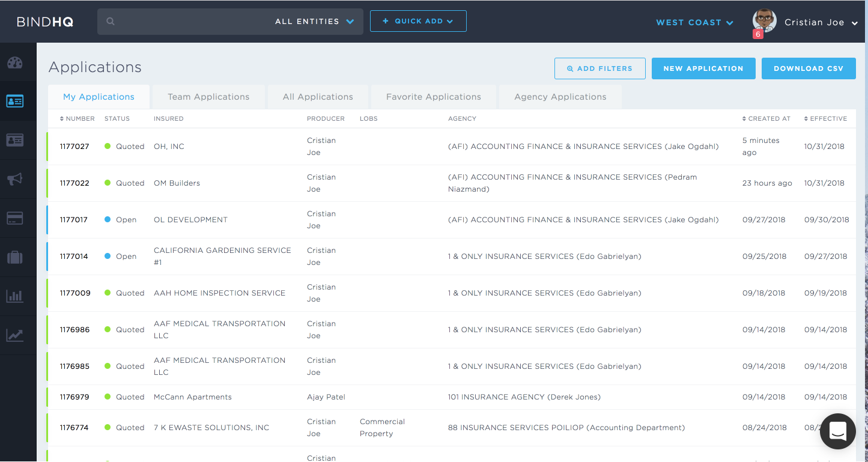The height and width of the screenshot is (462, 868).
Task: Sort by the EFFECTIVE column
Action: point(825,119)
